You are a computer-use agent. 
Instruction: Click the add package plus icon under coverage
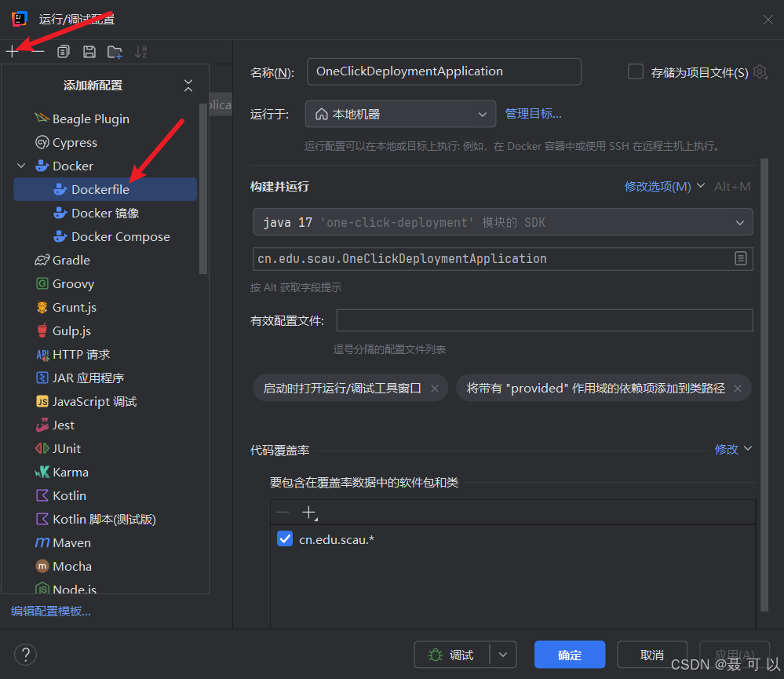pos(309,513)
